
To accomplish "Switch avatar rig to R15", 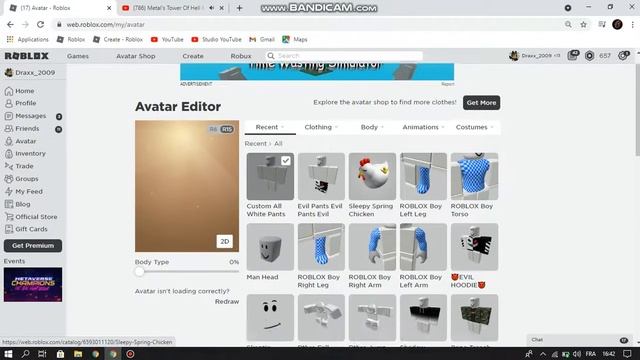I will pyautogui.click(x=227, y=129).
